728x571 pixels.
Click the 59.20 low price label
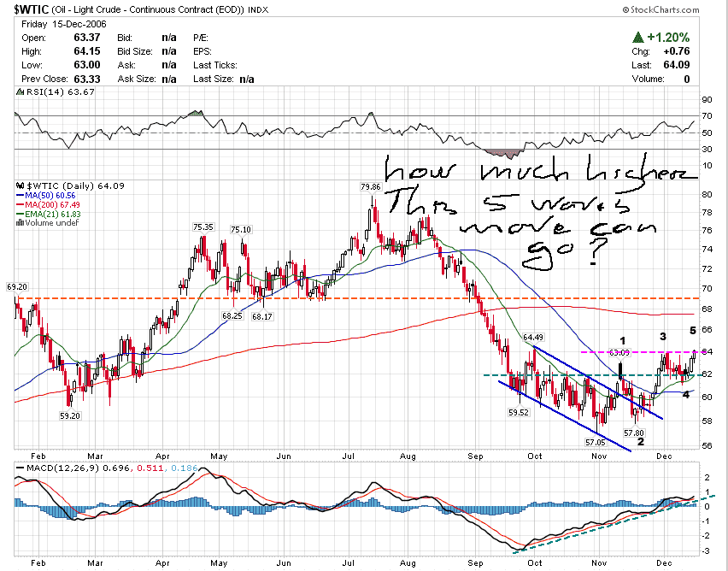point(70,415)
